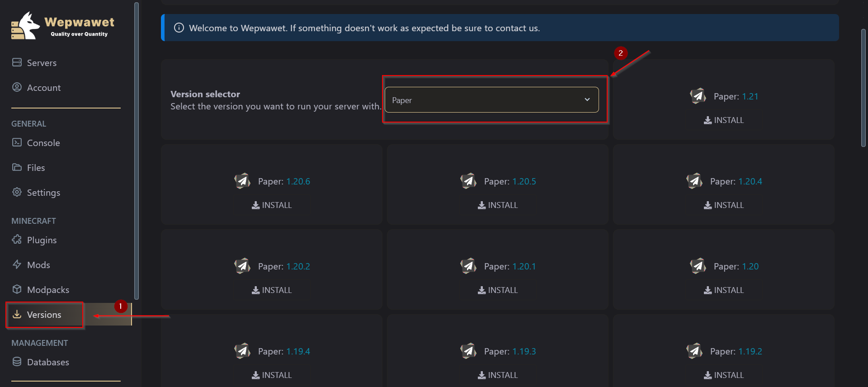Click the 'Quality over Quantity' tagline

79,34
